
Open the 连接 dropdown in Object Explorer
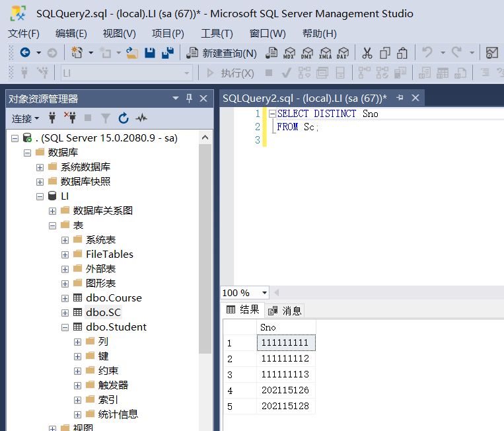(x=25, y=118)
